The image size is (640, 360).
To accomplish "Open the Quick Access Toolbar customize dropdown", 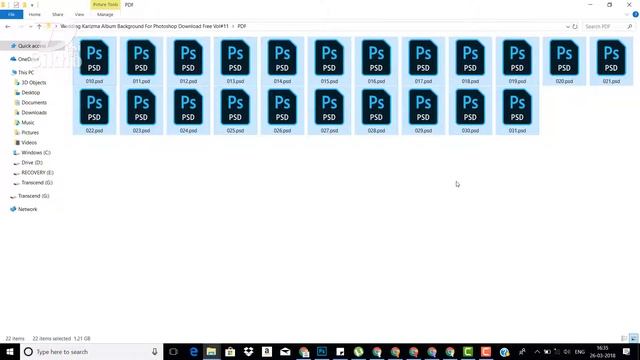I will click(32, 5).
